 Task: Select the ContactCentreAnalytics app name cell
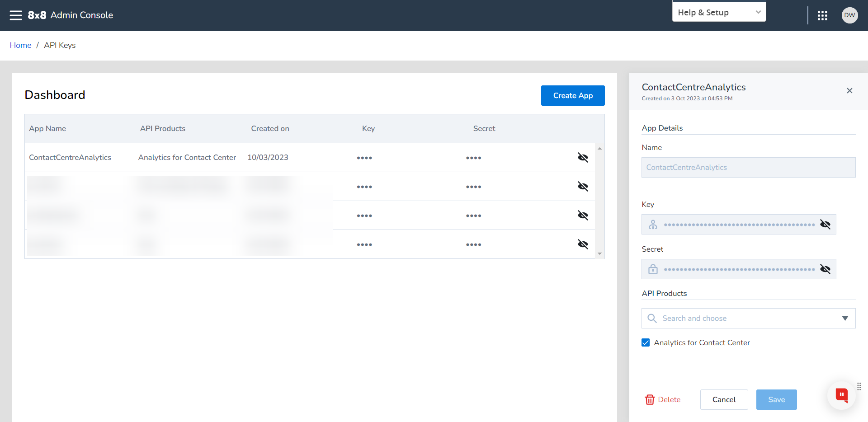click(x=70, y=157)
